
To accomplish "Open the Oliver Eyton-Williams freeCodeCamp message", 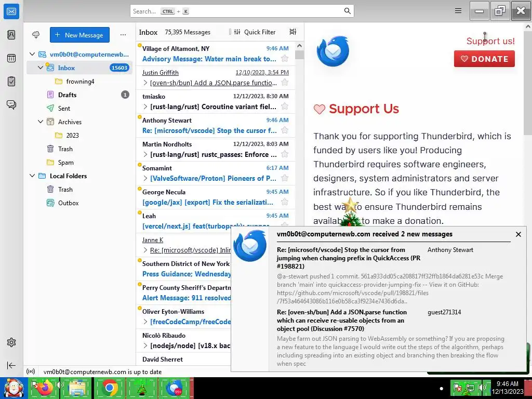I will tap(183, 316).
